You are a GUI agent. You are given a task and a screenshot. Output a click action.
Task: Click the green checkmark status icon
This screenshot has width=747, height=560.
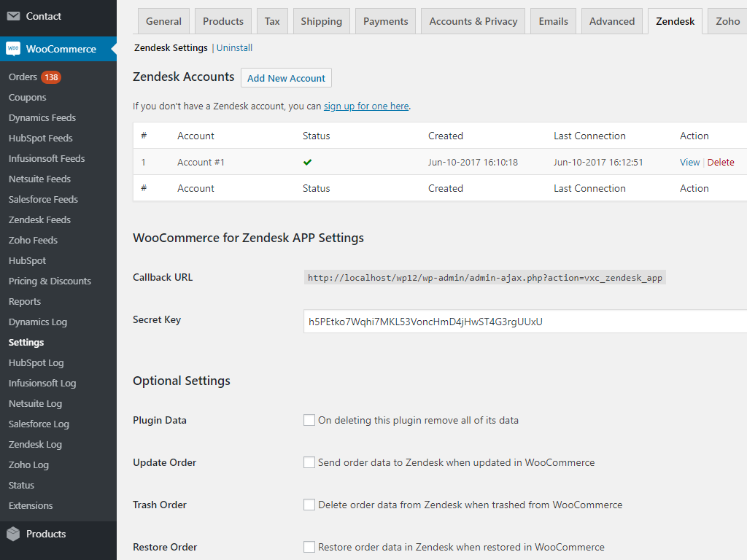308,162
